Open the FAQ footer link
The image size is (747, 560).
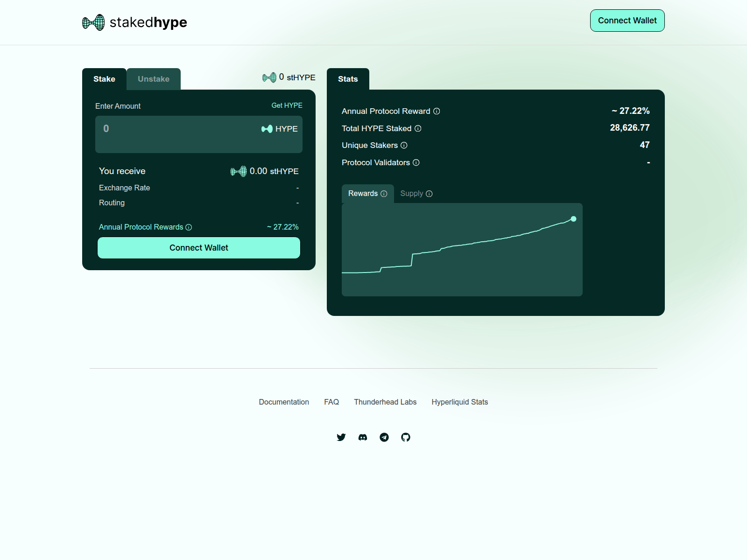click(331, 402)
